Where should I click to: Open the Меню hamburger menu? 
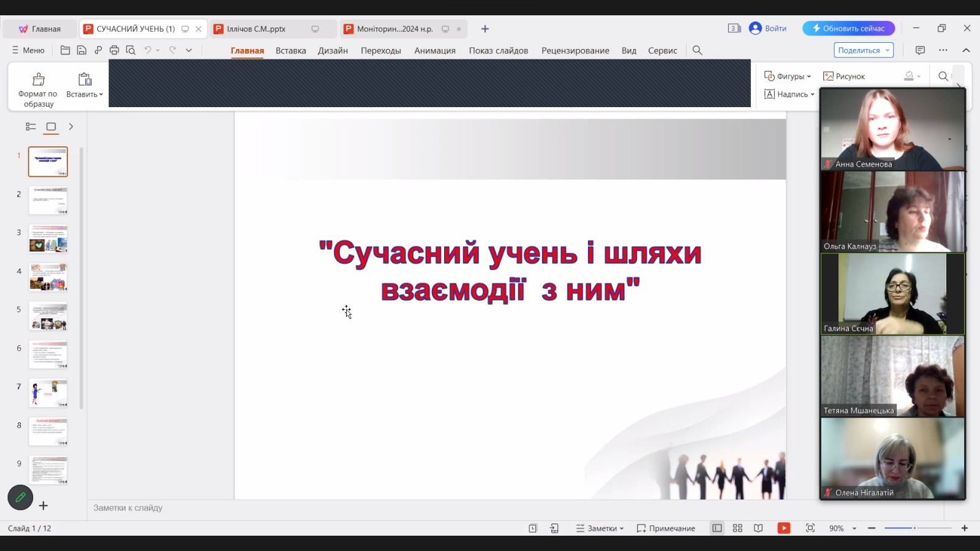coord(28,50)
